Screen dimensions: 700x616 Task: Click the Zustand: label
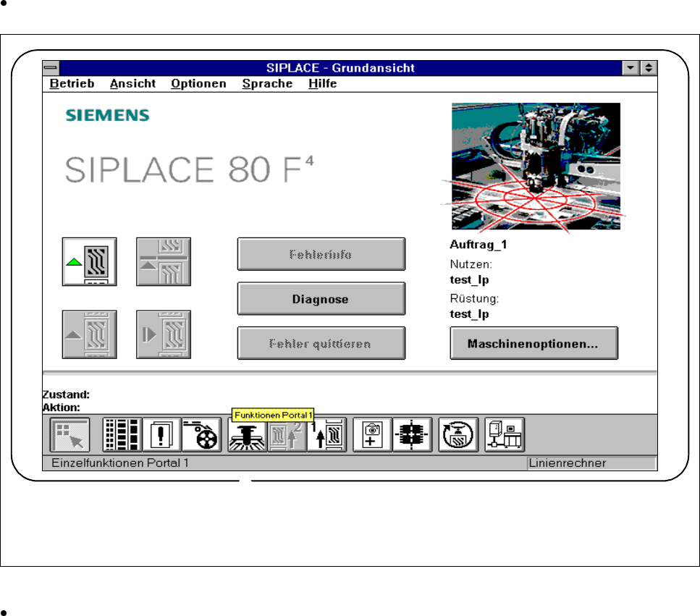66,395
